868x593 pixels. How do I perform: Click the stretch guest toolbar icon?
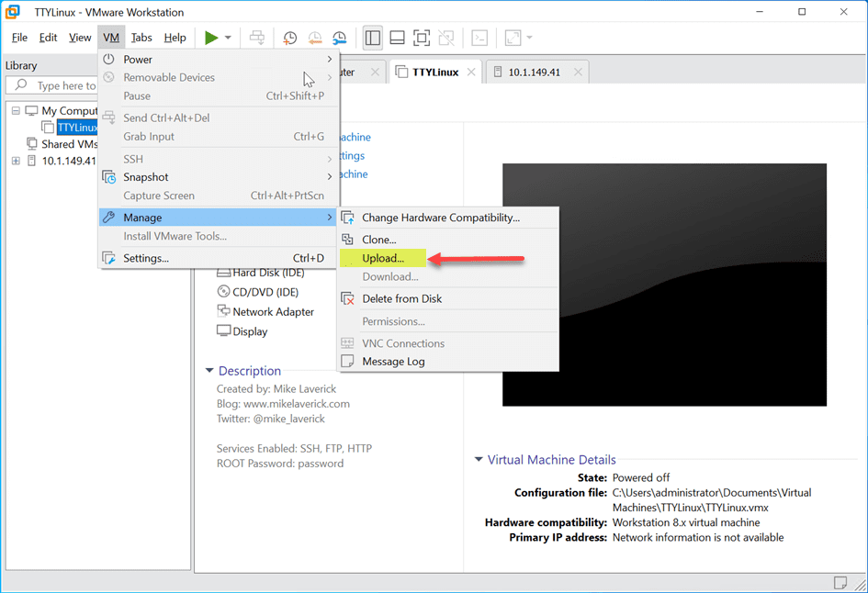point(513,38)
